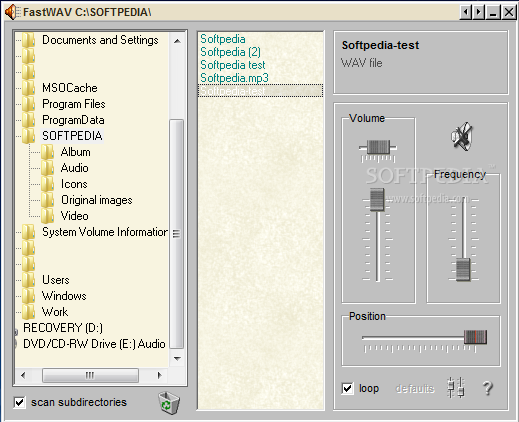Click the Windows folder icon
The height and width of the screenshot is (422, 519).
[x=29, y=296]
